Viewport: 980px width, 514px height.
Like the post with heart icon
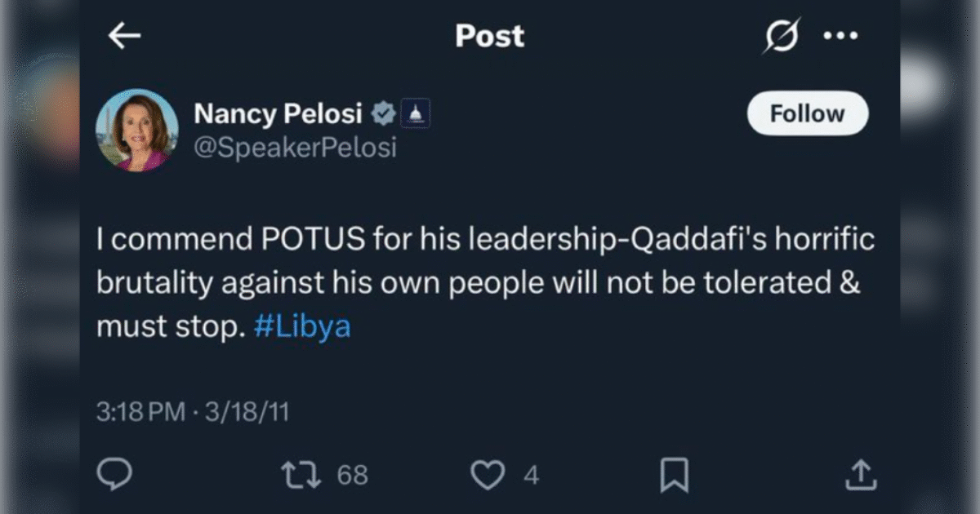click(x=488, y=475)
